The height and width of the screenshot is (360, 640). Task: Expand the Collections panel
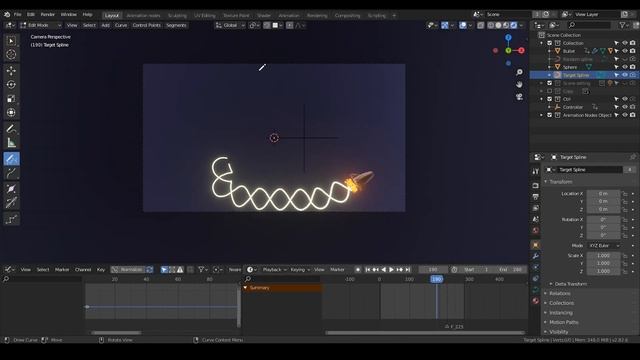561,303
